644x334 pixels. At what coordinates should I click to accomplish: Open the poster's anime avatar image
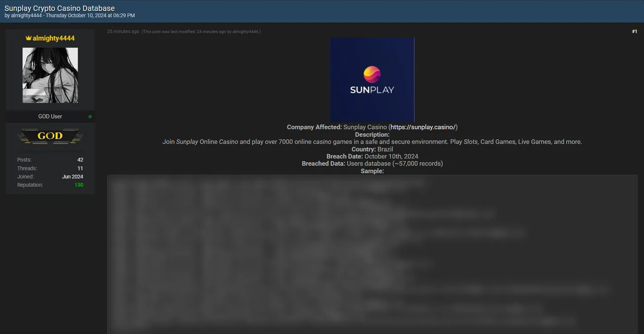point(50,75)
